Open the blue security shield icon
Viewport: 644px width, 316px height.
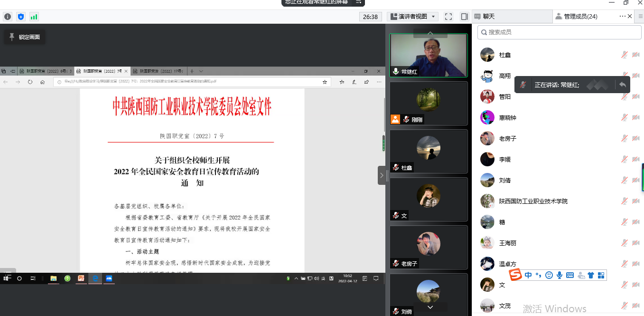click(x=21, y=17)
